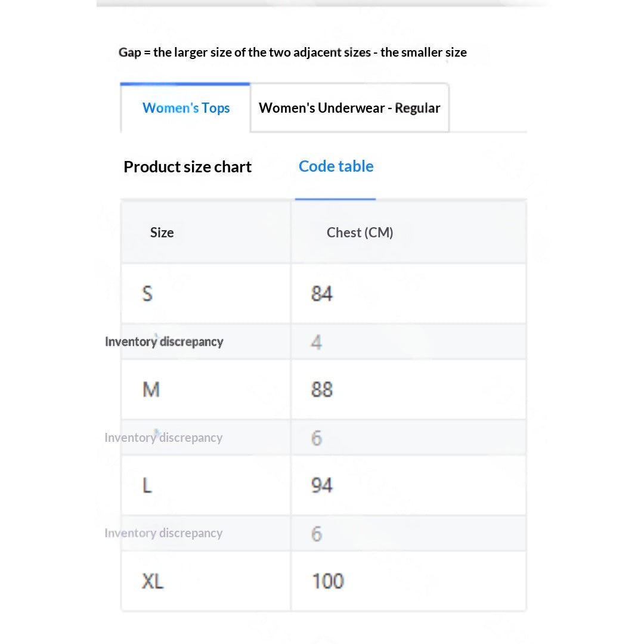Click the Chest (CM) column header

[360, 233]
